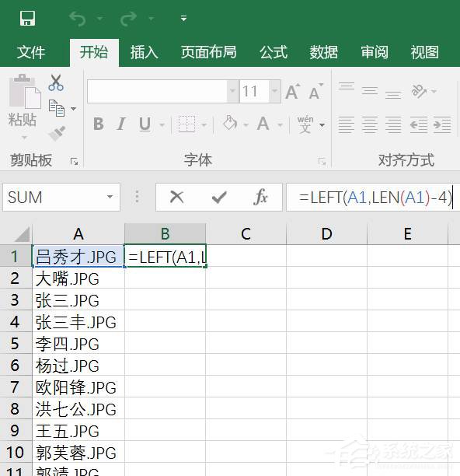The width and height of the screenshot is (460, 476).
Task: Switch to the 插入 ribbon tab
Action: (144, 52)
